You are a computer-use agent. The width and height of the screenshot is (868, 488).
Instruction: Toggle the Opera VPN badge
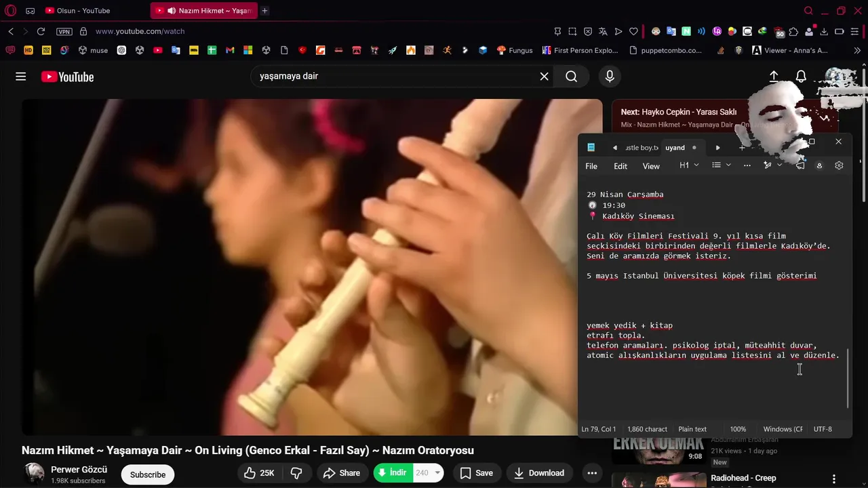(x=64, y=31)
